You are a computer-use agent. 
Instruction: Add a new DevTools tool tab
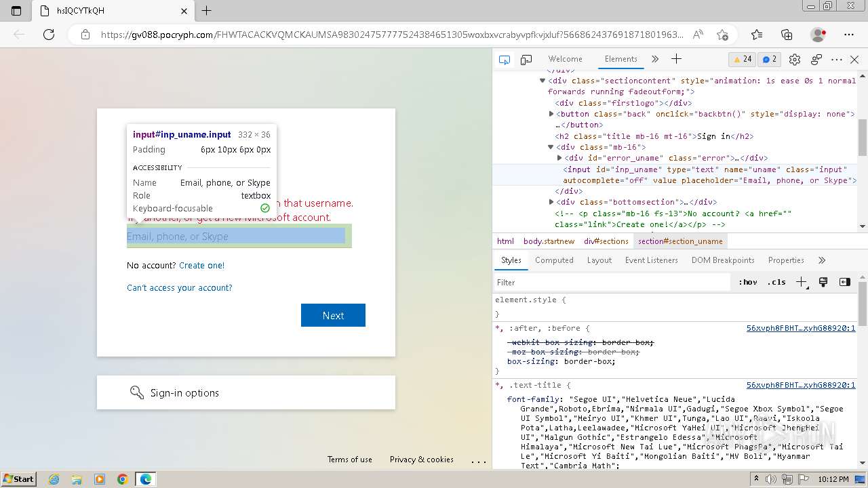676,59
